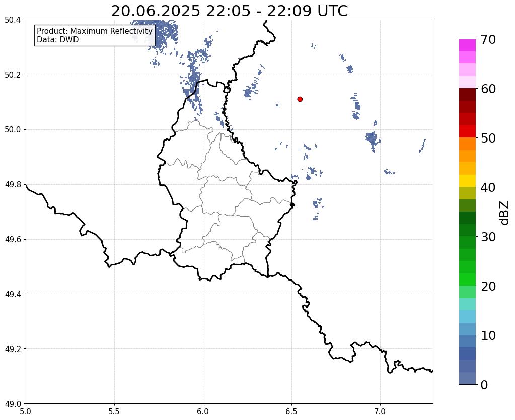
Task: Click the cyan swatch between 10 and 20 dBZ
Action: [467, 316]
